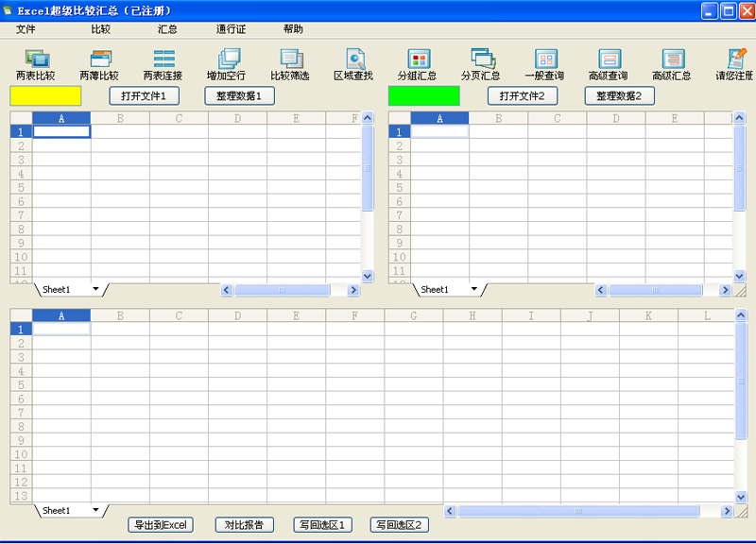This screenshot has width=756, height=544.
Task: Click the 整理数据1 button
Action: point(240,96)
